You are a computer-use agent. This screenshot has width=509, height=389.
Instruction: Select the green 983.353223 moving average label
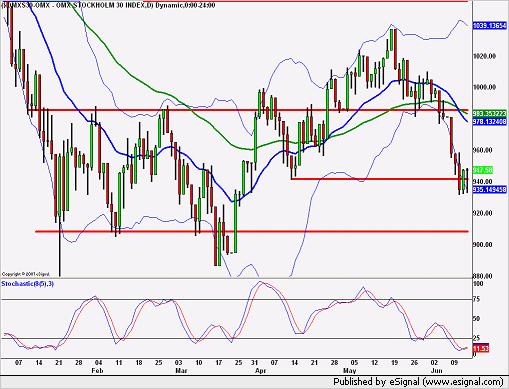(x=490, y=114)
